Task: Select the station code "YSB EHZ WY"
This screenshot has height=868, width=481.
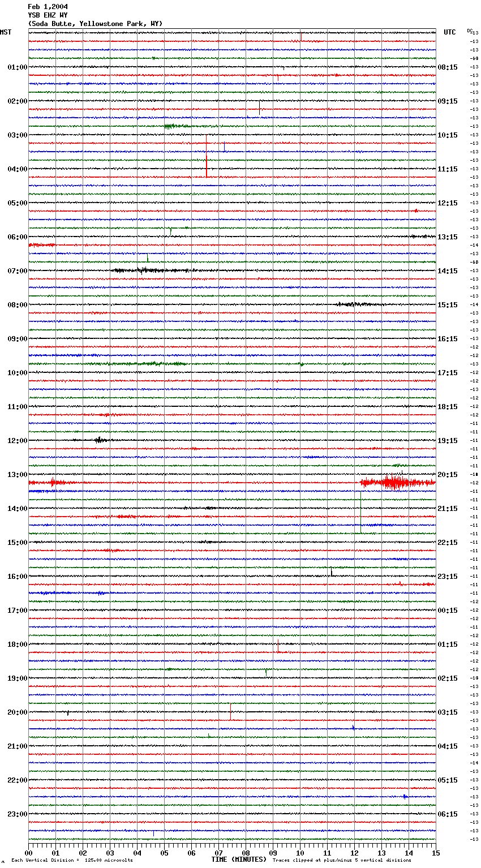Action: click(x=48, y=15)
